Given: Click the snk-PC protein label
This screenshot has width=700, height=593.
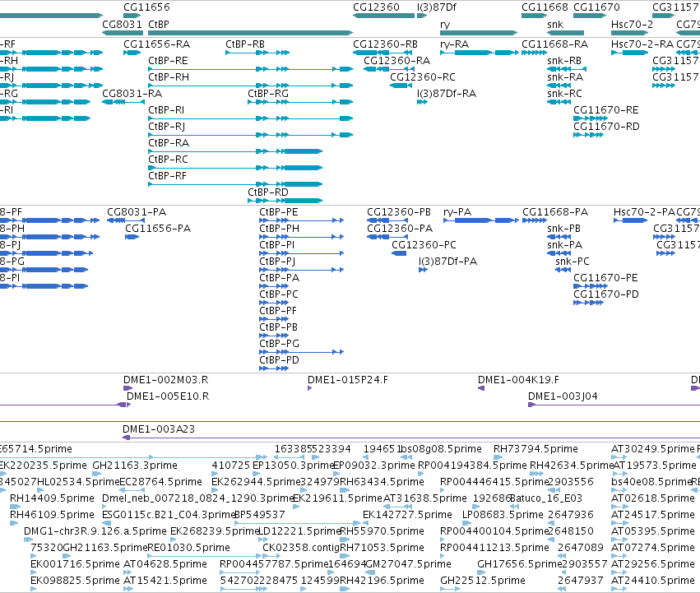Looking at the screenshot, I should click(573, 262).
